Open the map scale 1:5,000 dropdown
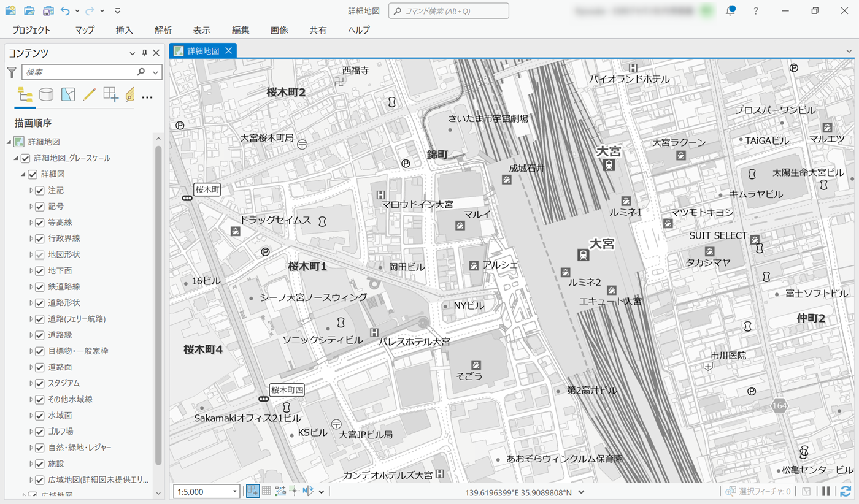859x504 pixels. pyautogui.click(x=235, y=492)
